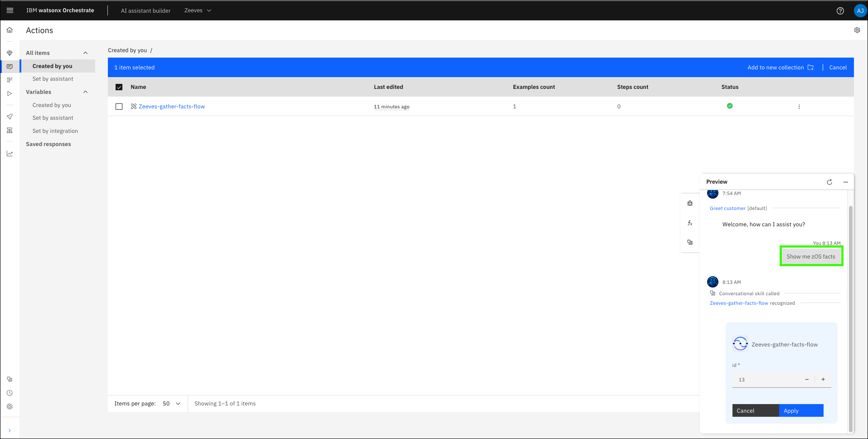This screenshot has width=868, height=439.
Task: Open the hamburger navigation menu
Action: (x=10, y=10)
